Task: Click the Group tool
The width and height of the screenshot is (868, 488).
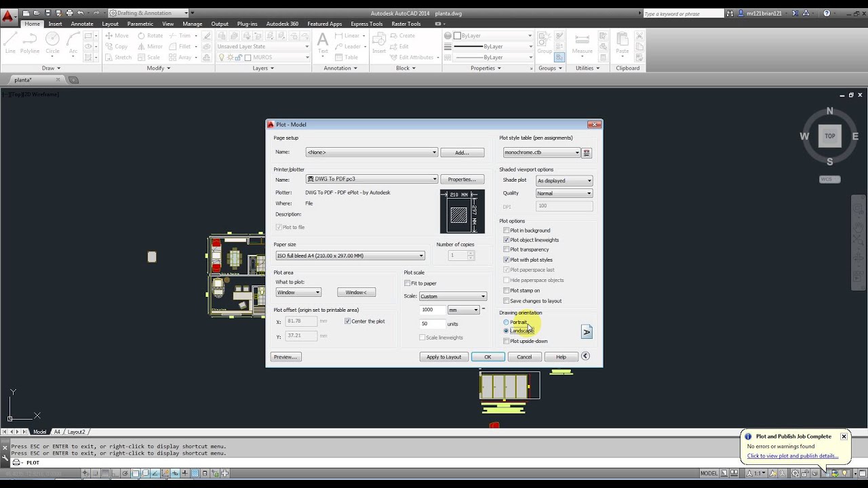Action: tap(545, 42)
